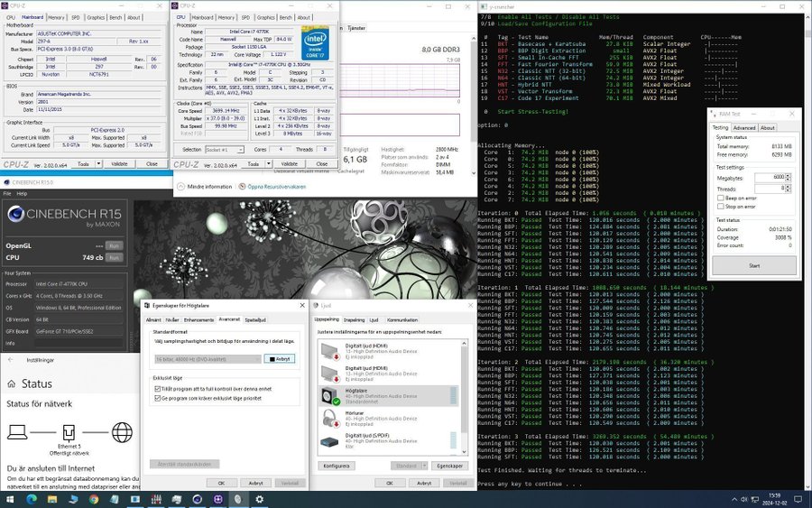Select the first Digitalt ljud (HDMI) device icon
The image size is (812, 508).
[x=329, y=351]
